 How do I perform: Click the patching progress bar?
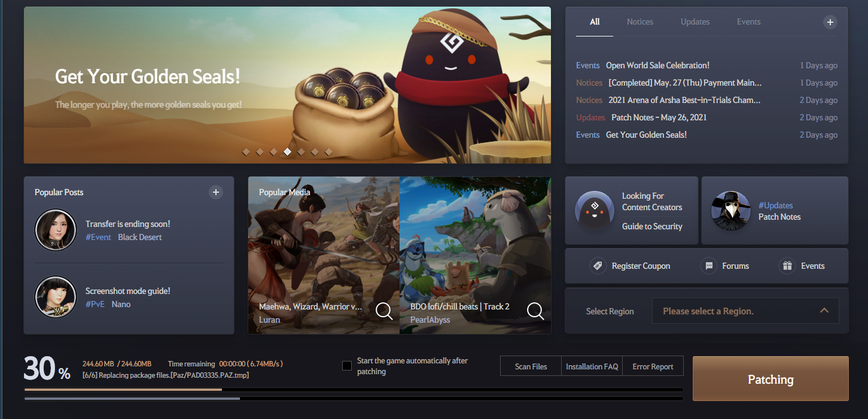point(353,390)
